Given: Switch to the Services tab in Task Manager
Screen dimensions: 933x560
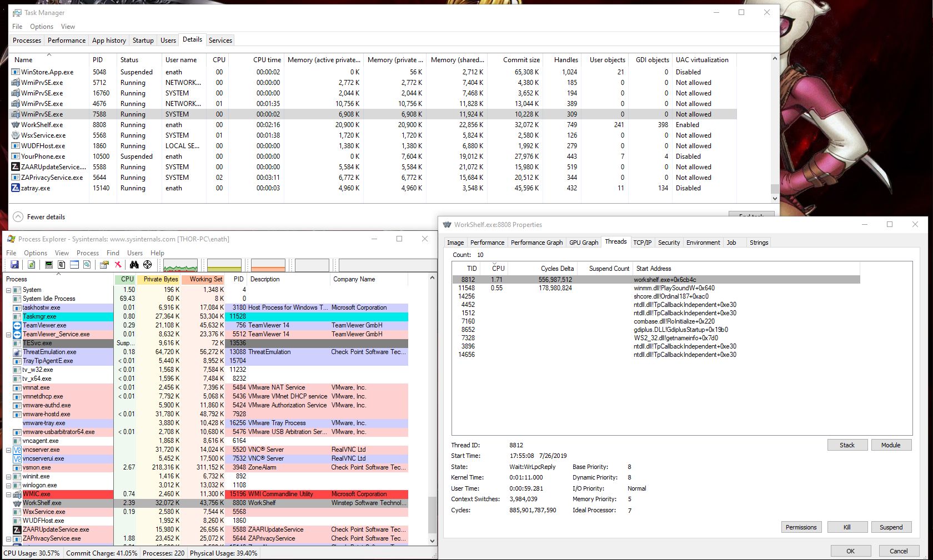Looking at the screenshot, I should tap(220, 41).
